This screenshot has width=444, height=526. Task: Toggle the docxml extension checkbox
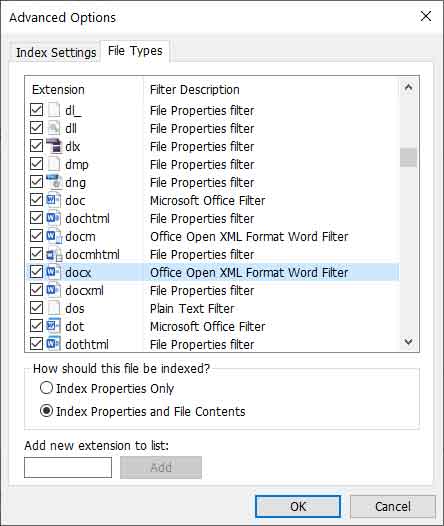(x=36, y=290)
